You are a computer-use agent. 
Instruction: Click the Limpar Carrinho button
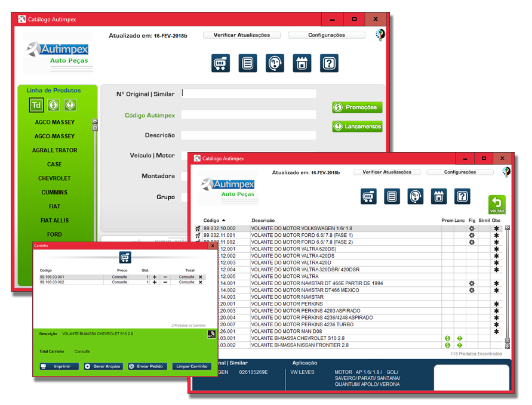192,366
